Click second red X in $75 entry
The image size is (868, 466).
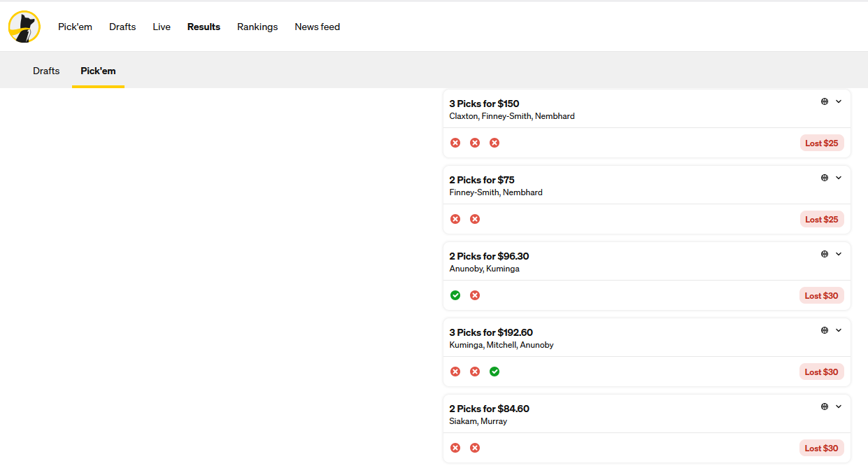pyautogui.click(x=475, y=219)
